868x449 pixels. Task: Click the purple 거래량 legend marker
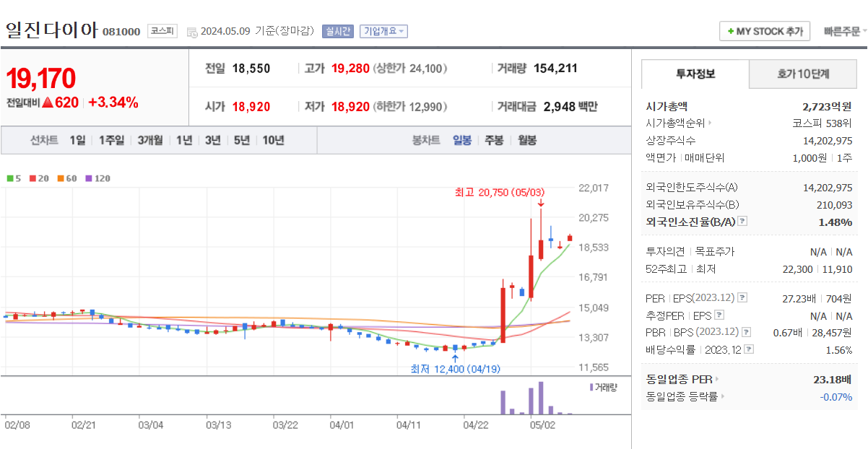pyautogui.click(x=591, y=387)
